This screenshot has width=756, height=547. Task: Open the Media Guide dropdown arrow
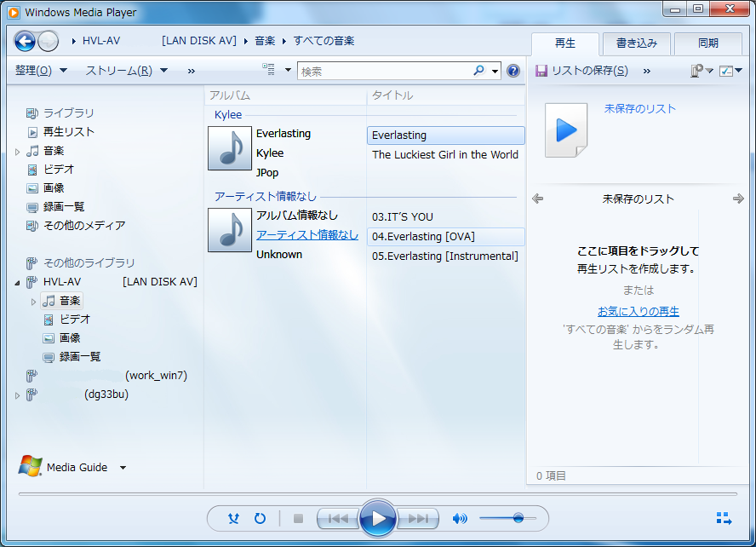pos(123,468)
